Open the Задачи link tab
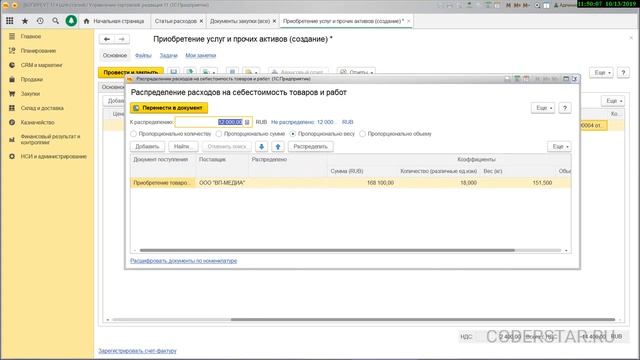640x360 pixels. tap(169, 56)
